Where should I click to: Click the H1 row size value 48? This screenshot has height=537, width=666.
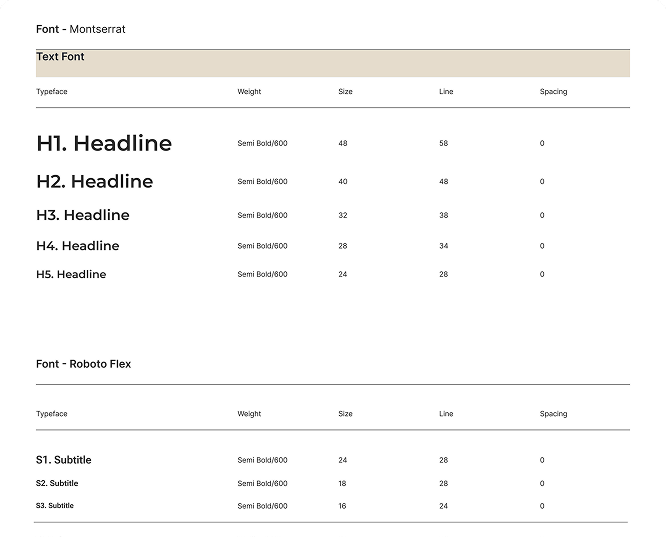click(x=343, y=143)
